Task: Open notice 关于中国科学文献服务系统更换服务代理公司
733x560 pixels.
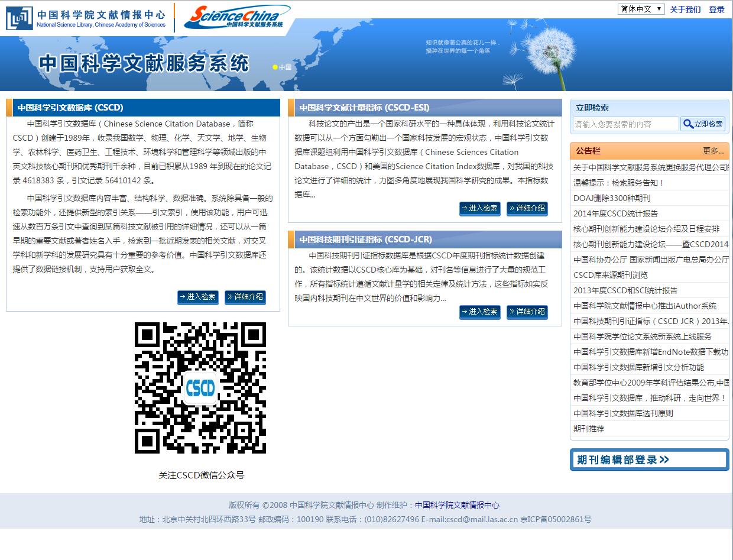Action: 651,167
